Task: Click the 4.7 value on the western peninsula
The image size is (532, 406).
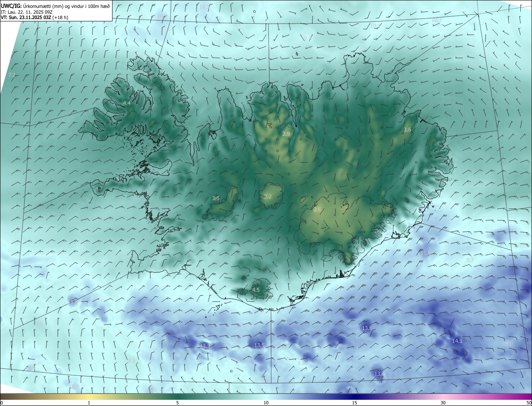Action: pos(99,188)
